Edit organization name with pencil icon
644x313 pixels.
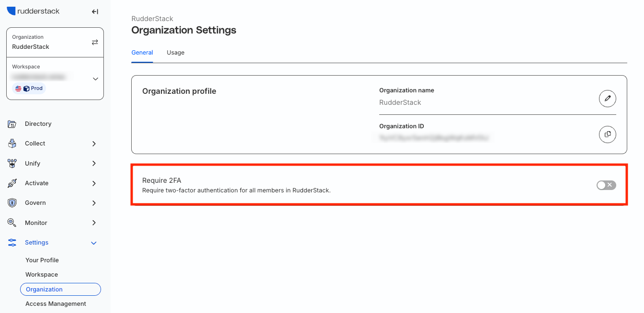pos(608,98)
